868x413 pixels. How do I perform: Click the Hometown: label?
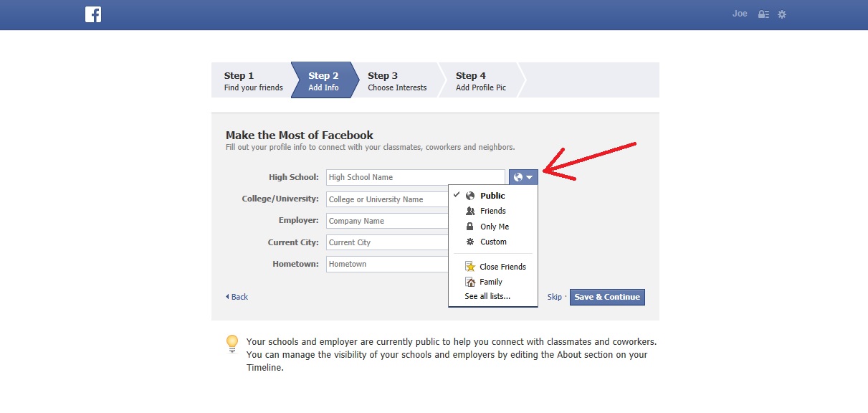[x=295, y=264]
